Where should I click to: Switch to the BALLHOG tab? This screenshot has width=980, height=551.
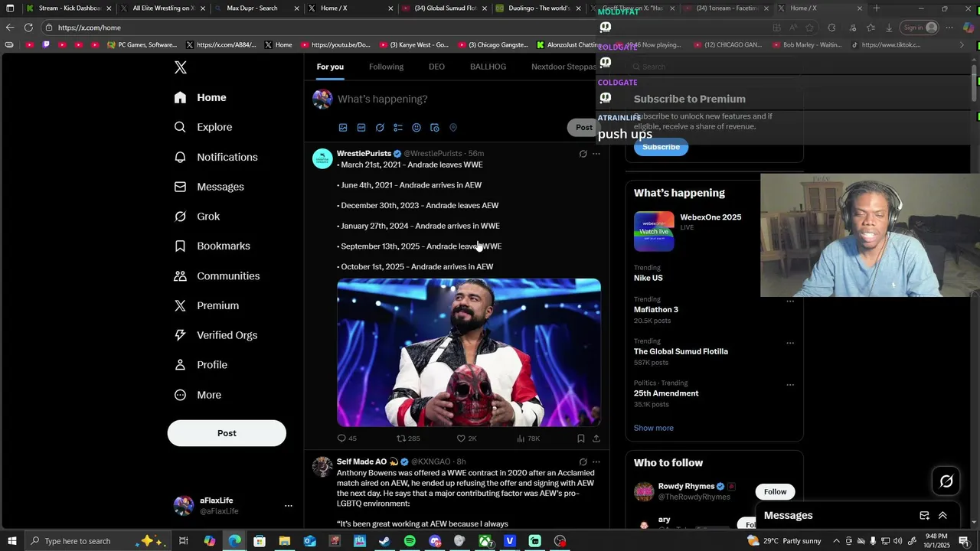(x=488, y=67)
